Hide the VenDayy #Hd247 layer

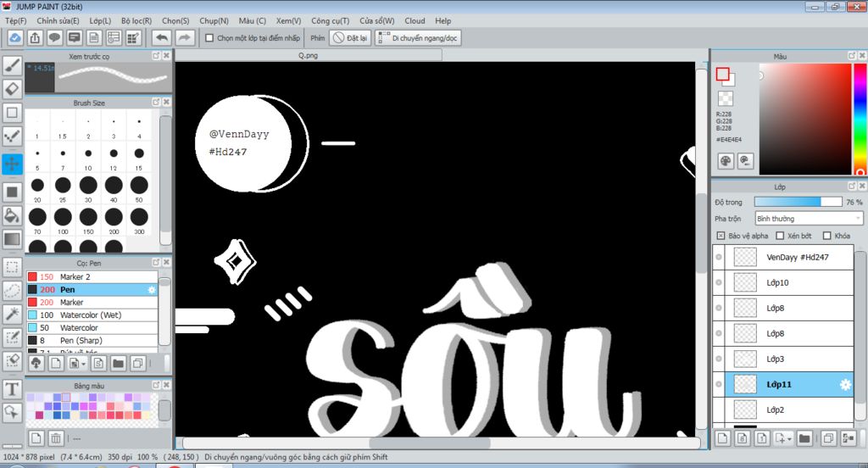(x=719, y=257)
